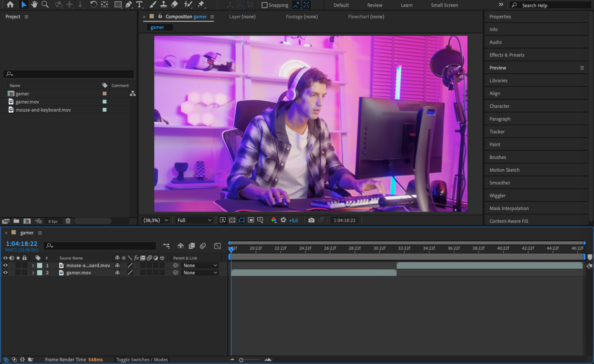Click the fast previews icon
The image size is (594, 364).
(x=223, y=220)
